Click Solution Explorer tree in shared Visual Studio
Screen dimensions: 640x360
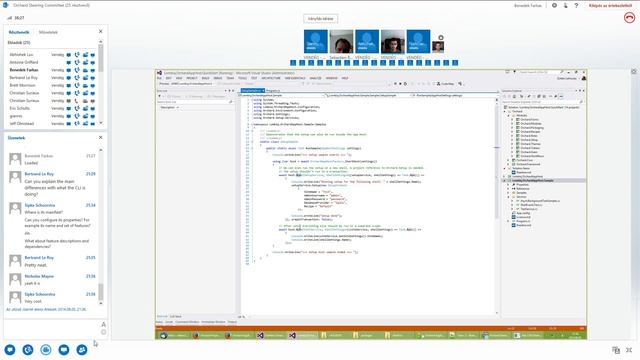pos(543,167)
